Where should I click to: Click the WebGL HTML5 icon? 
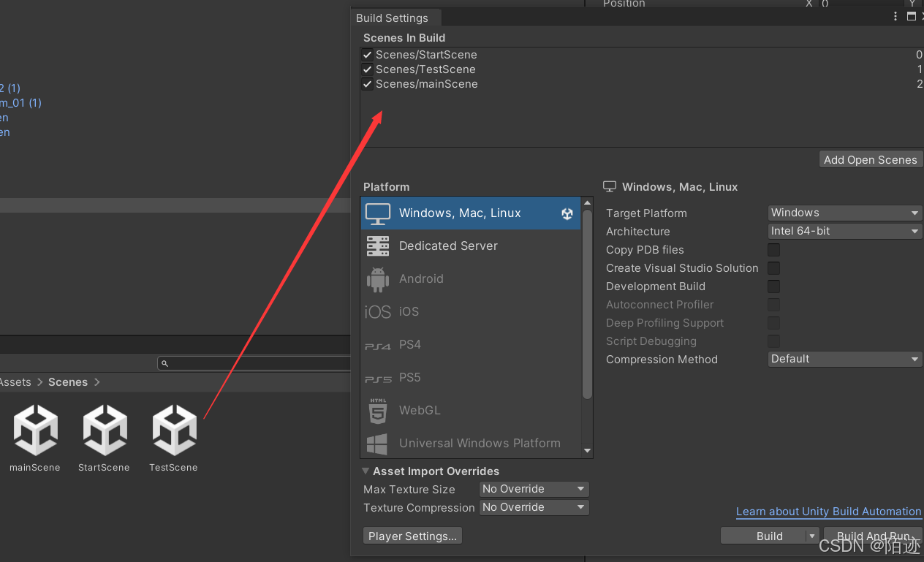pos(378,411)
